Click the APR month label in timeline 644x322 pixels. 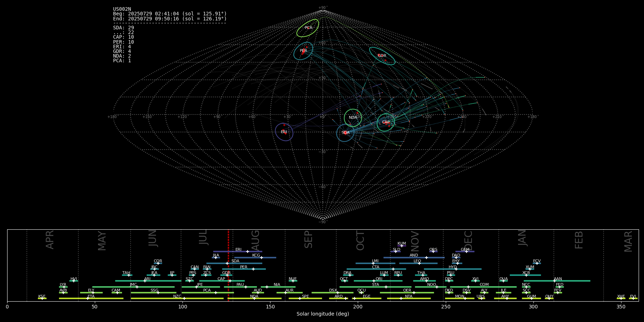pos(50,240)
